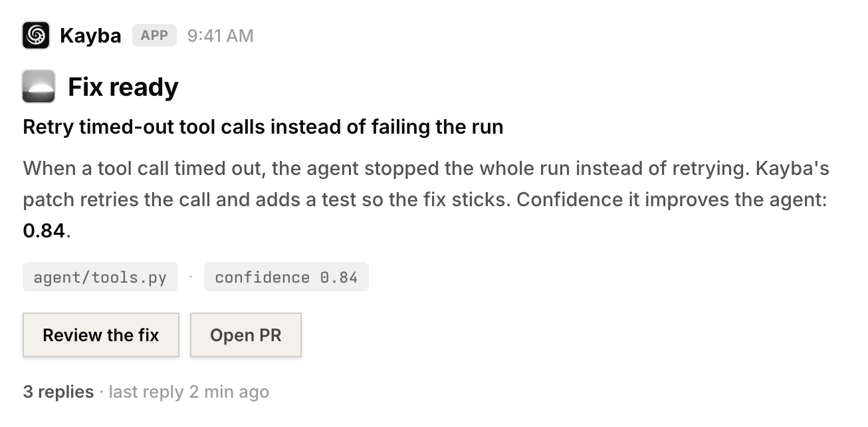This screenshot has width=868, height=427.
Task: Click the Kayba spiral app avatar
Action: point(36,35)
